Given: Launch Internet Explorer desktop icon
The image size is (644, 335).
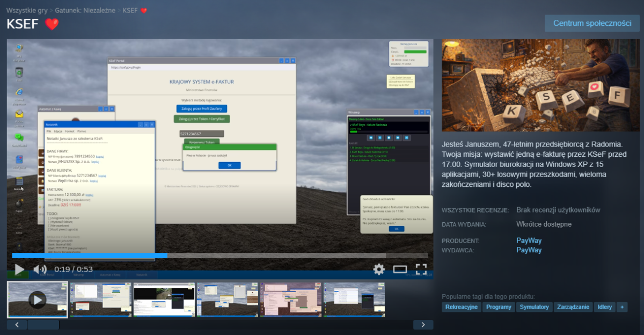Looking at the screenshot, I should tap(19, 92).
